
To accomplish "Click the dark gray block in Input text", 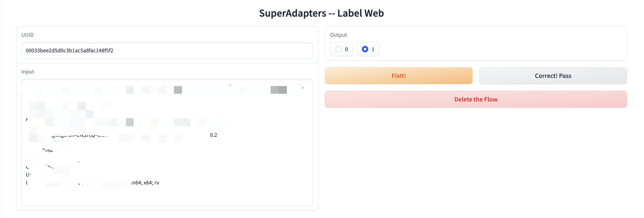I will 279,90.
